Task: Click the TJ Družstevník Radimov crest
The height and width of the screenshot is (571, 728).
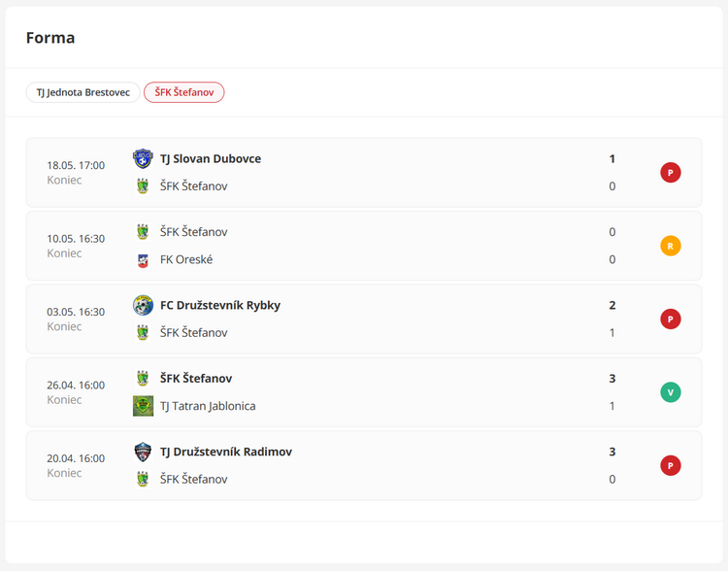Action: [143, 452]
